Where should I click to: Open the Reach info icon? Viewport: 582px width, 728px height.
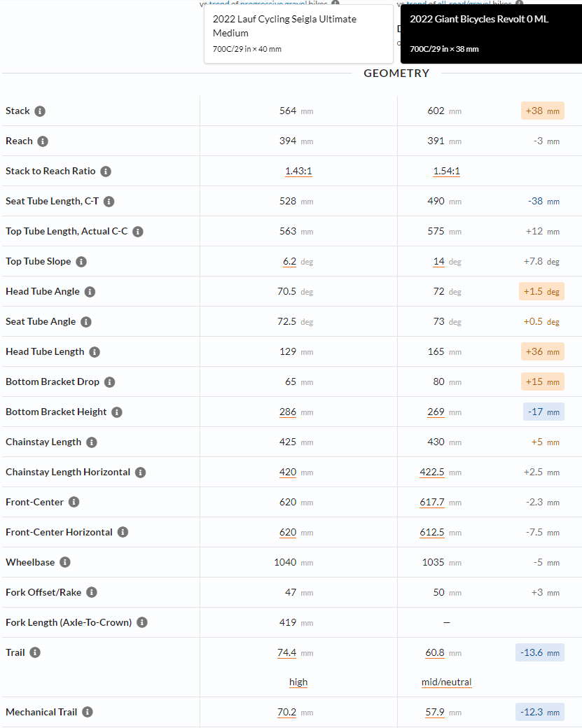(x=43, y=141)
